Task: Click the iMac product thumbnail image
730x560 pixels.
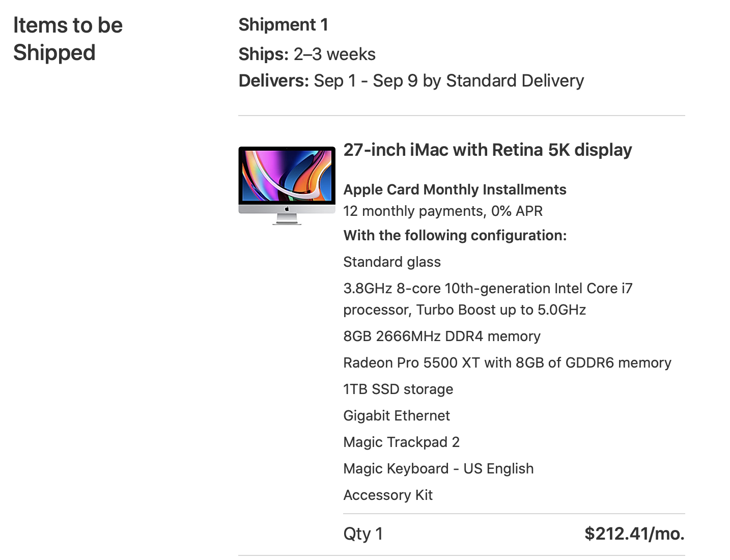Action: tap(287, 185)
